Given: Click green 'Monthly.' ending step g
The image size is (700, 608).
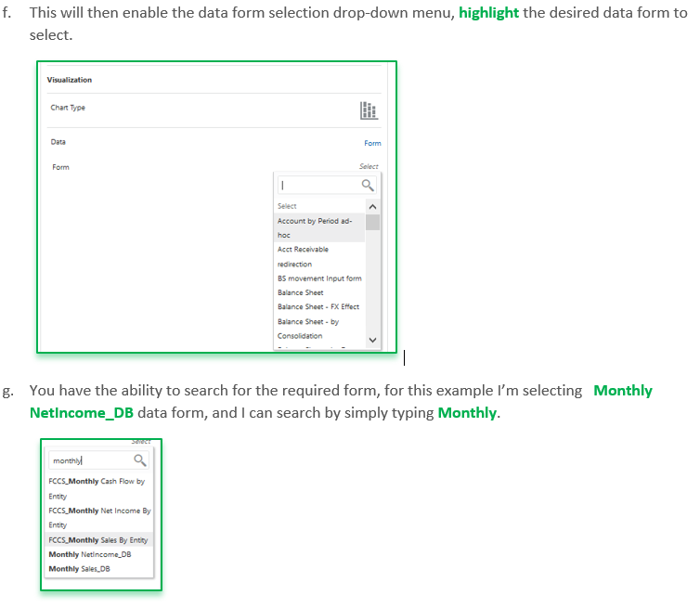Looking at the screenshot, I should [x=469, y=413].
